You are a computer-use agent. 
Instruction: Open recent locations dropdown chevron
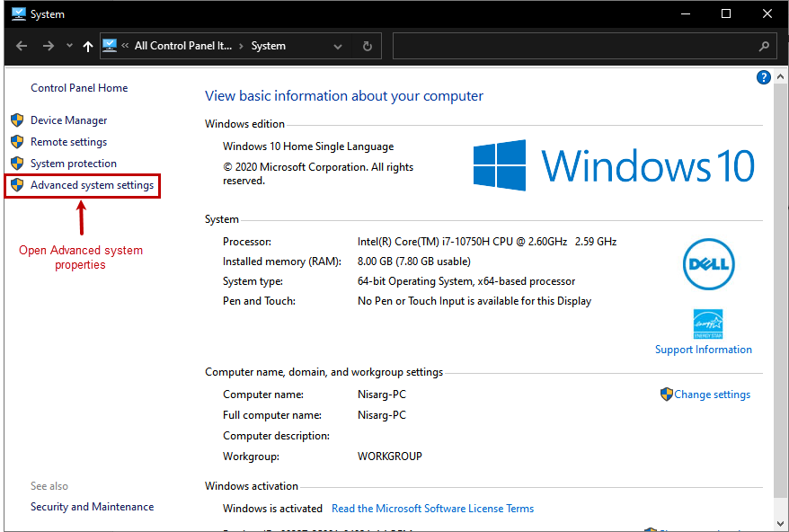click(x=69, y=46)
